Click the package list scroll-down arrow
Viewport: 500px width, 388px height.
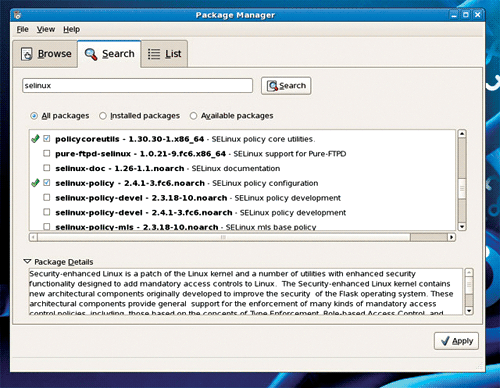pos(462,226)
